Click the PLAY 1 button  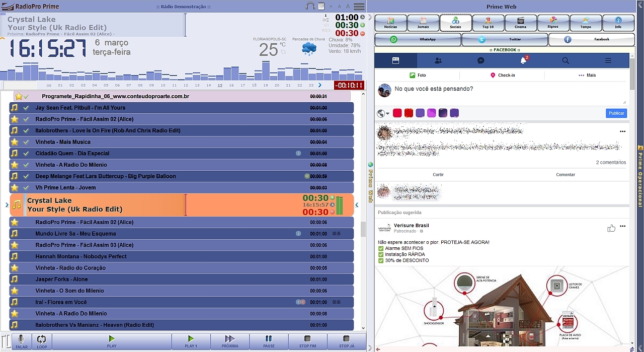coord(191,341)
